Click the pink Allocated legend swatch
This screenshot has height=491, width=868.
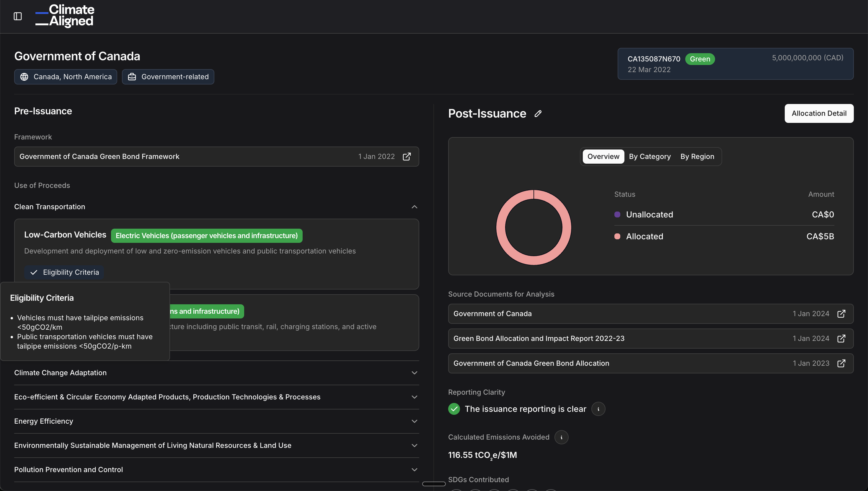[617, 236]
